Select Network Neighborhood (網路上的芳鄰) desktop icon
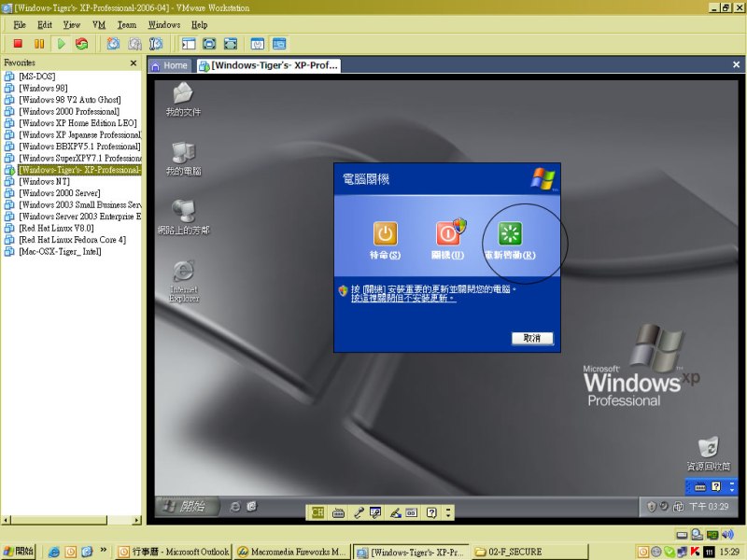The height and width of the screenshot is (560, 747). (x=183, y=217)
